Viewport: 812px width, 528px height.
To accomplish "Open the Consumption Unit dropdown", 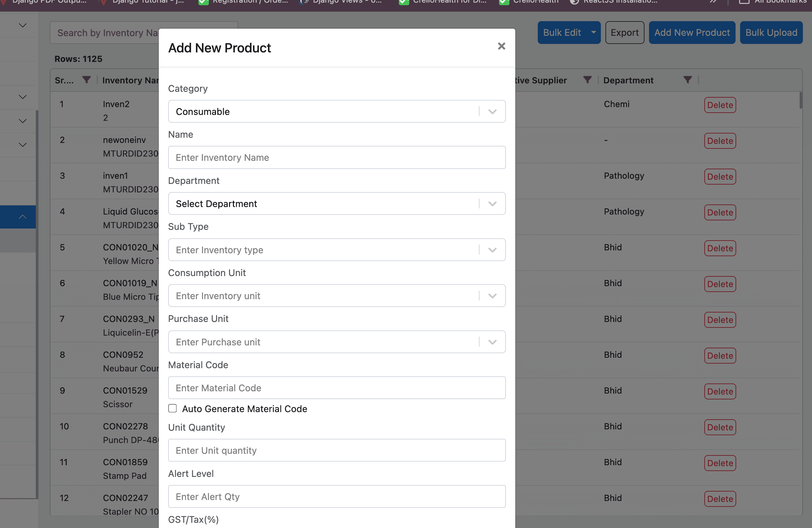I will coord(337,296).
